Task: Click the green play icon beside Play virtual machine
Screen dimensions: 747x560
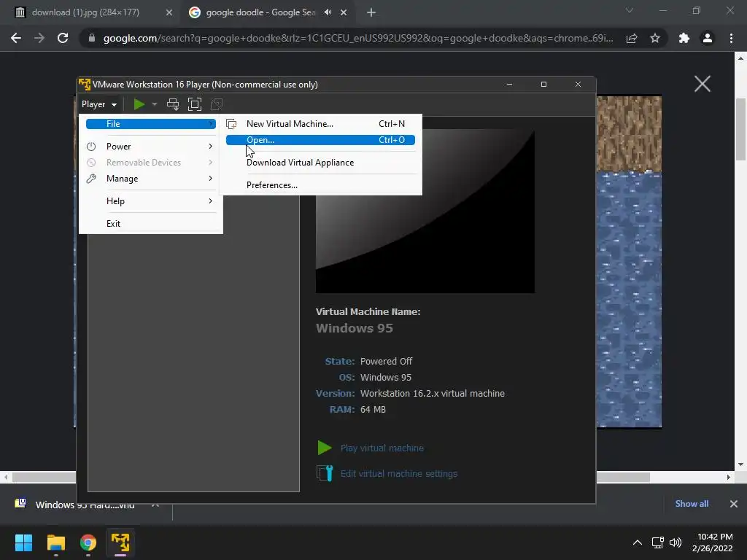Action: [x=325, y=448]
